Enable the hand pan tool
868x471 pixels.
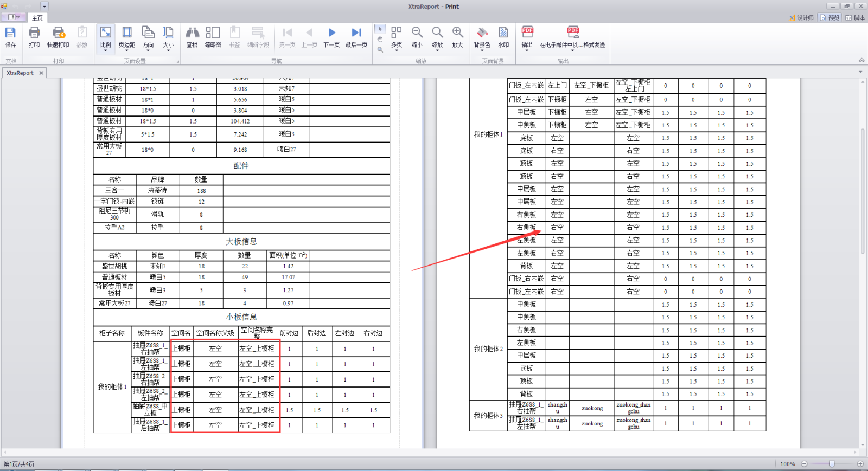tap(380, 39)
